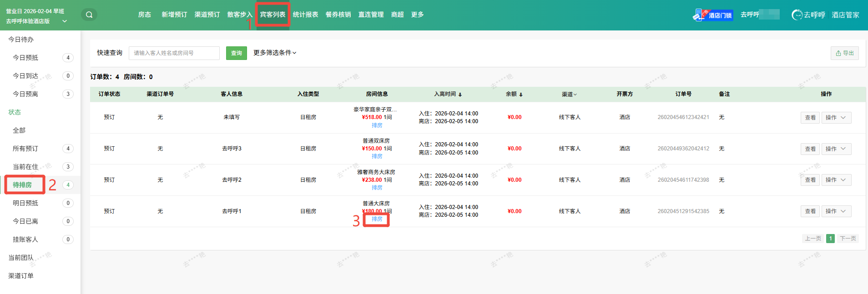Expand 更多筛选条件 filter options
Screen dimensions: 868x294
[275, 53]
